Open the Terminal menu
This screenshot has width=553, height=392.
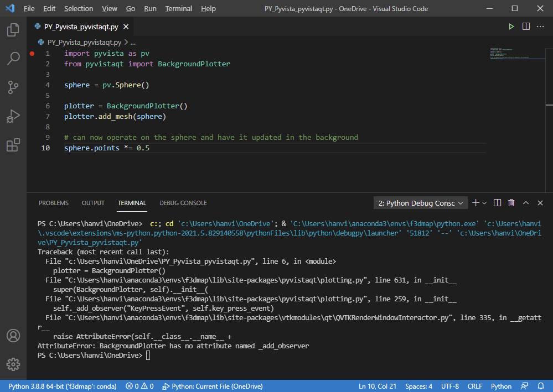(x=178, y=9)
